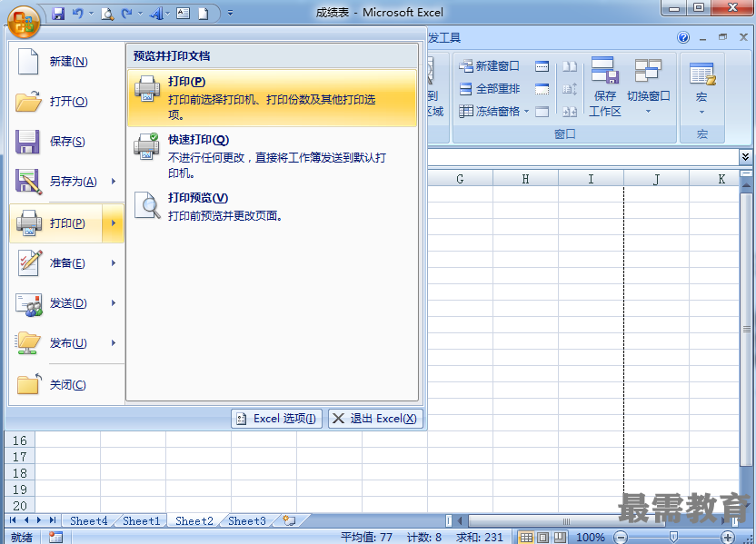The height and width of the screenshot is (544, 756).
Task: Select 保存(S) in the Office menu
Action: click(x=66, y=142)
